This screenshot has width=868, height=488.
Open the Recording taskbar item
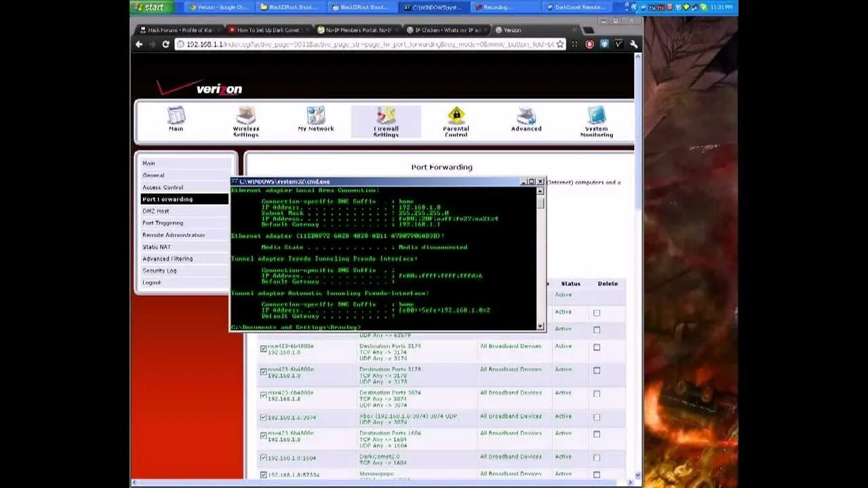coord(506,7)
